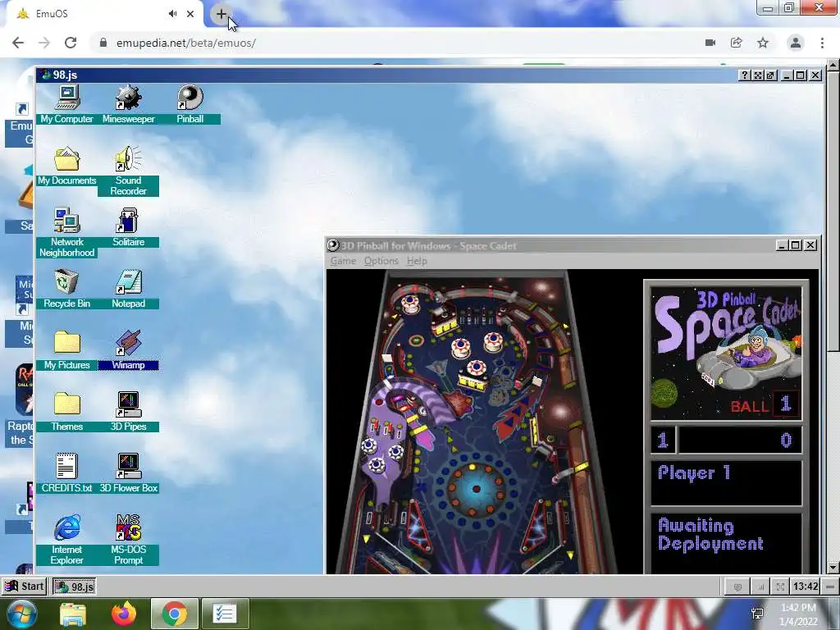Open the My Documents folder icon
The width and height of the screenshot is (840, 630).
(x=67, y=166)
